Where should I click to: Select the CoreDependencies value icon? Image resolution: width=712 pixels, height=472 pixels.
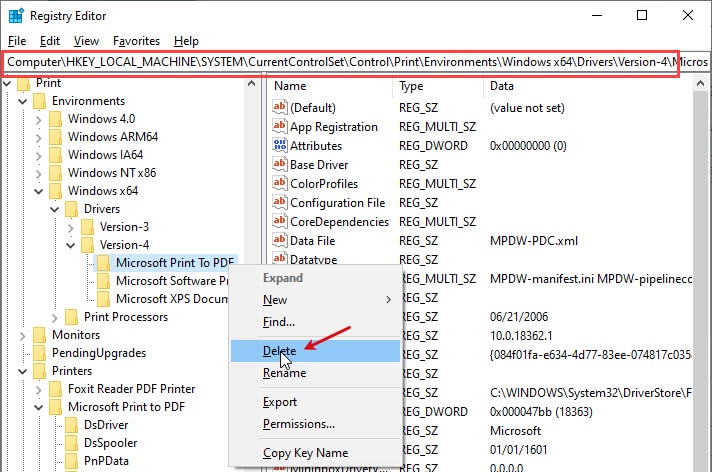(280, 222)
